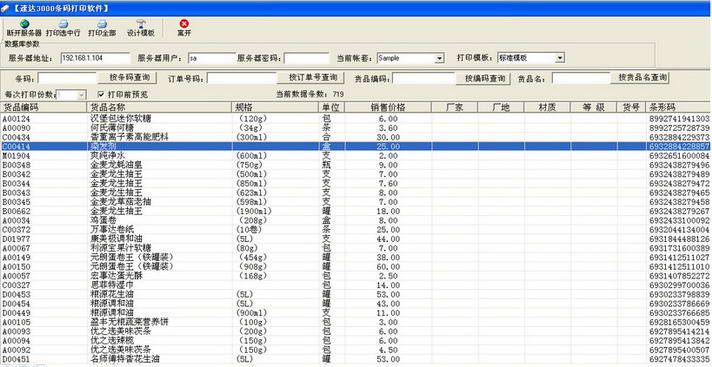Viewport: 712px width, 367px height.
Task: Focus the 货品编码 search input field
Action: (425, 78)
